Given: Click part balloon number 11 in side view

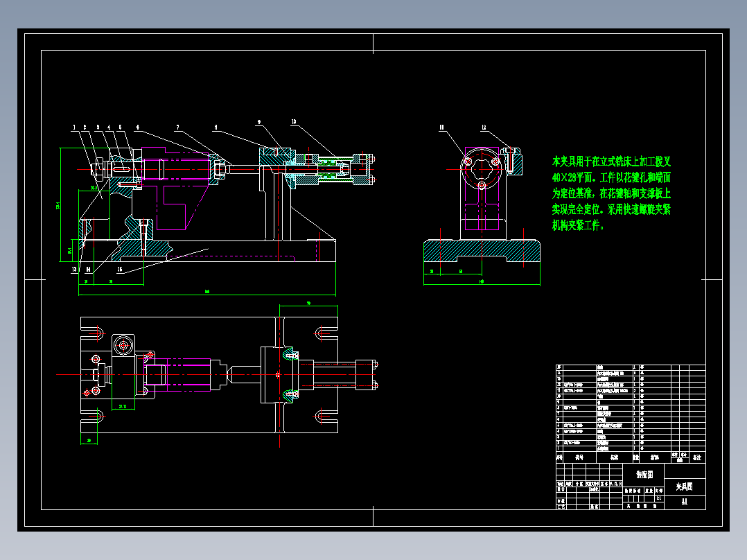Looking at the screenshot, I should pyautogui.click(x=441, y=128).
